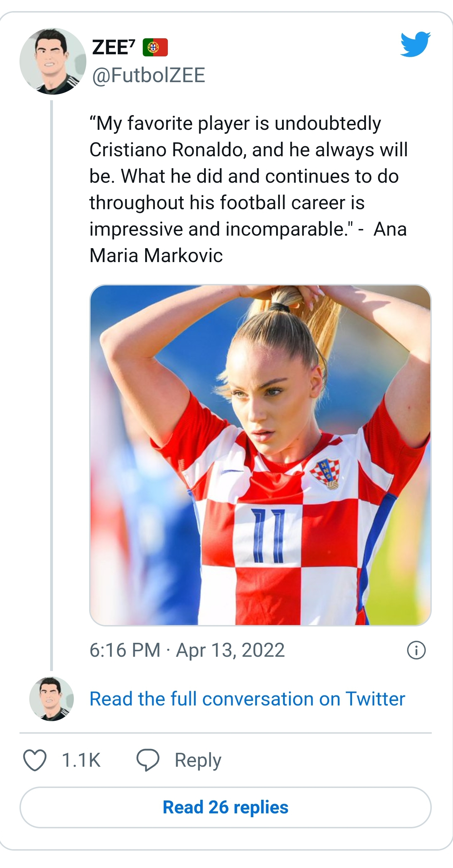Screen dimensions: 453x868
Task: Click the Portugal flag emoji
Action: tap(155, 47)
